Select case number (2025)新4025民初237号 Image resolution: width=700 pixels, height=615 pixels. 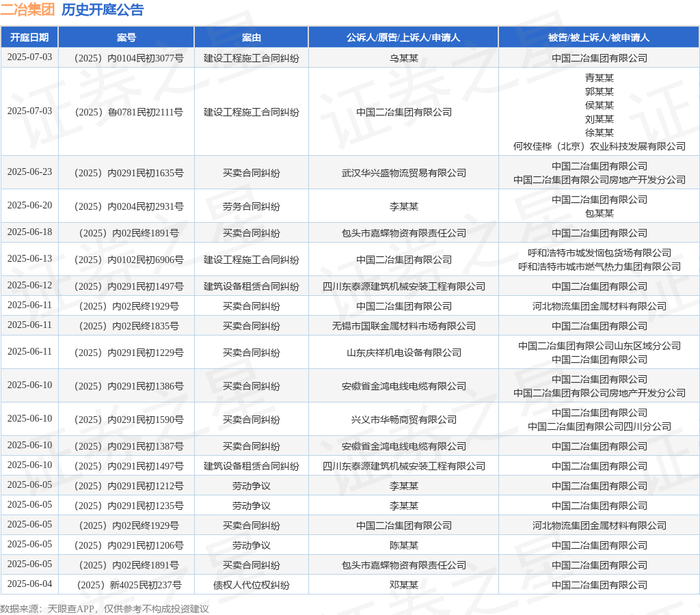128,585
